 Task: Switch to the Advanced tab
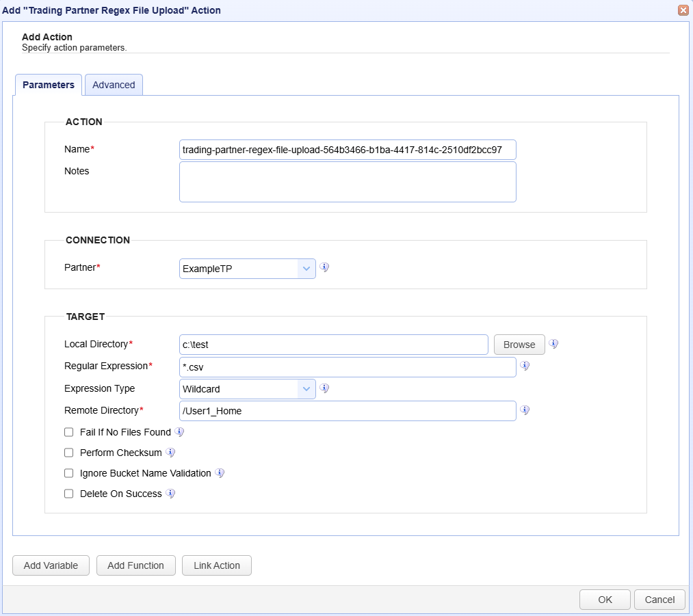pyautogui.click(x=114, y=85)
